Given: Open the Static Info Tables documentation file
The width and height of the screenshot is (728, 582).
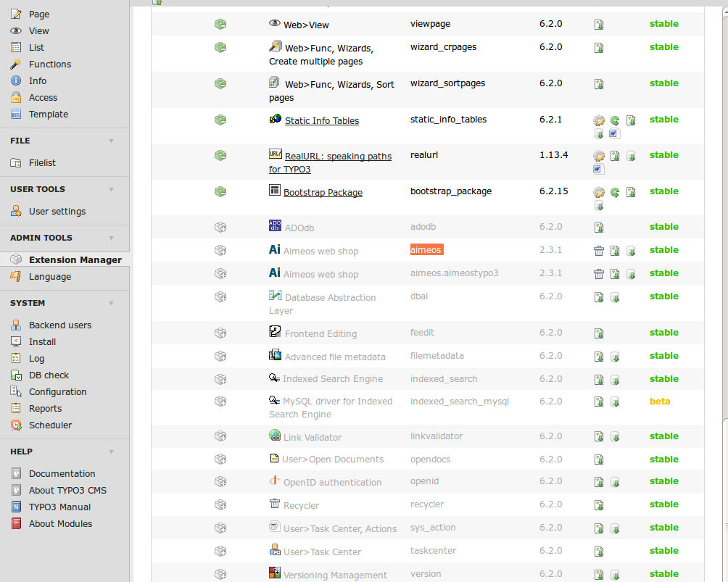Looking at the screenshot, I should point(613,133).
